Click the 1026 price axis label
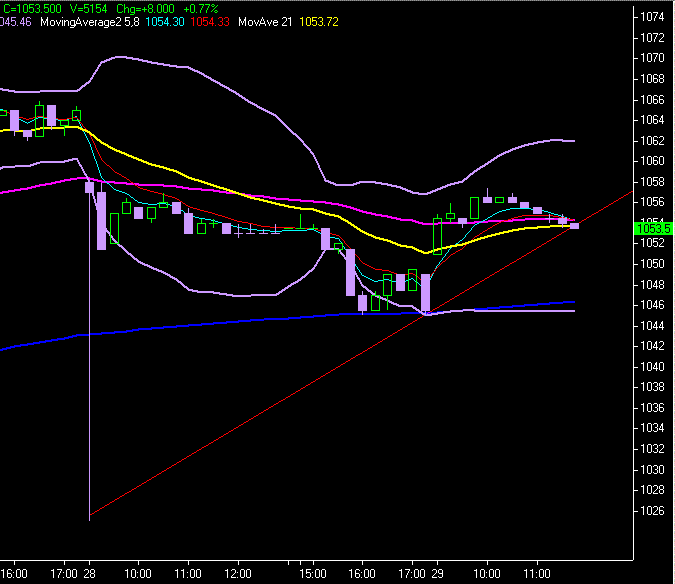The width and height of the screenshot is (675, 584). tap(652, 510)
